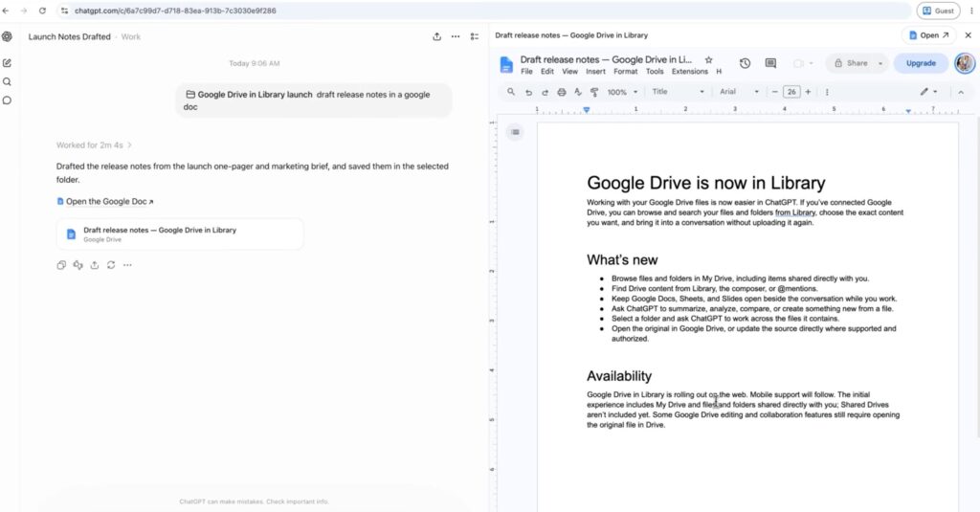Reload the page with the refresh icon
The width and height of the screenshot is (980, 512).
[42, 11]
